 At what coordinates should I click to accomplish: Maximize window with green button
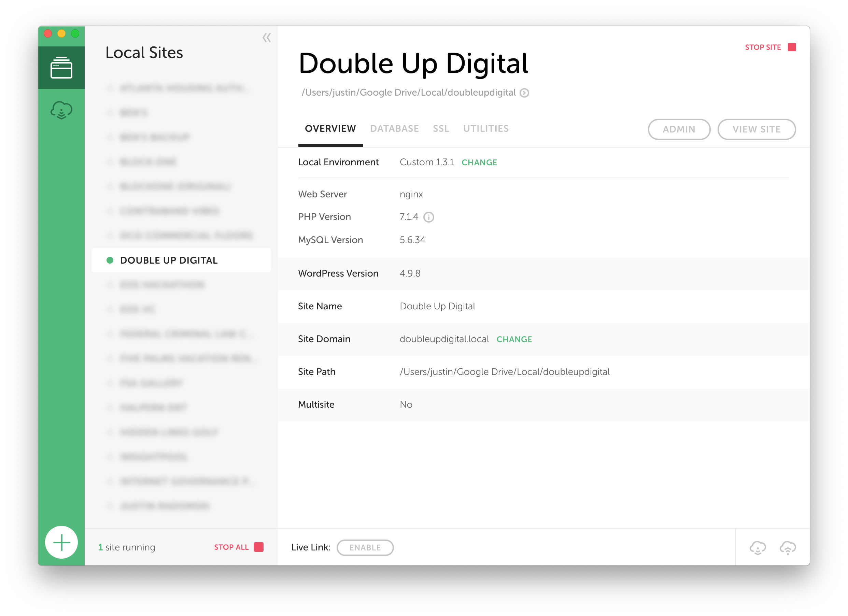(75, 34)
